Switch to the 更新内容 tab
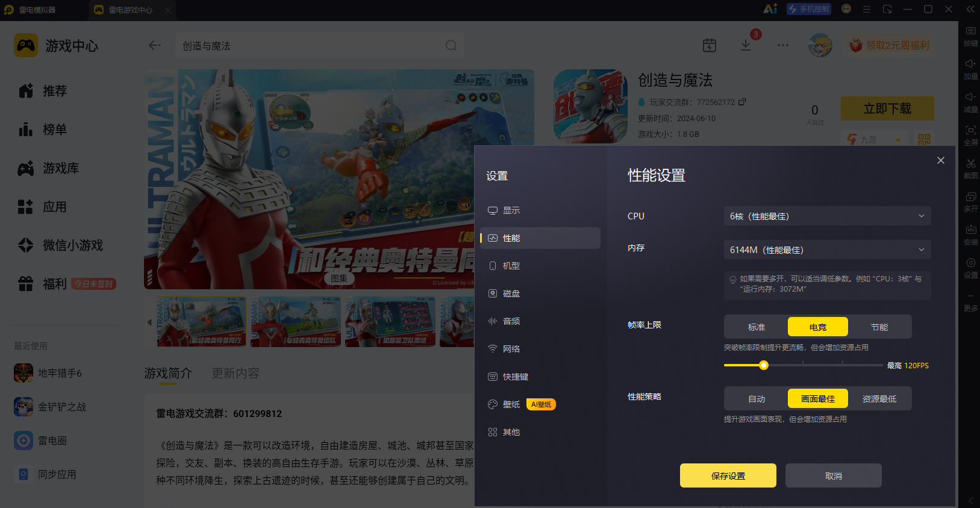The width and height of the screenshot is (980, 508). [x=236, y=374]
